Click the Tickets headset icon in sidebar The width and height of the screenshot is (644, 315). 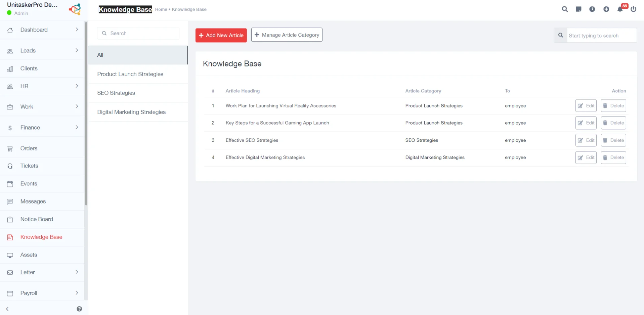click(10, 166)
